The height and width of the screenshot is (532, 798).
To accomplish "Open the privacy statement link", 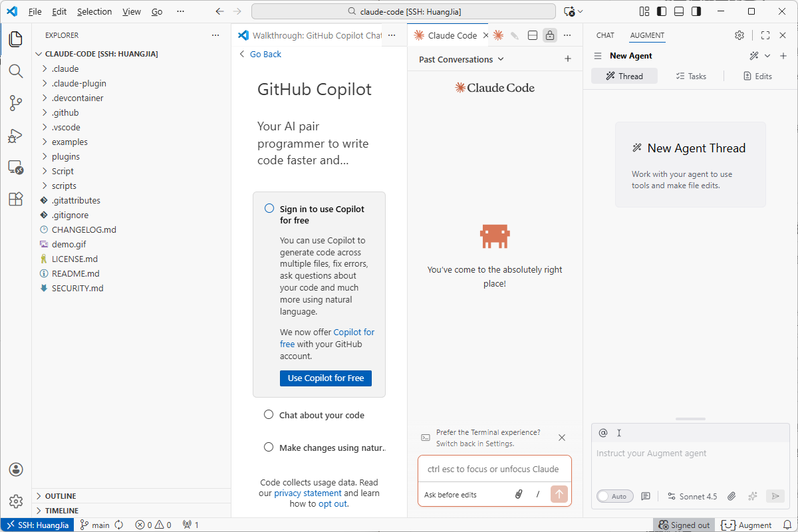I will [x=307, y=493].
